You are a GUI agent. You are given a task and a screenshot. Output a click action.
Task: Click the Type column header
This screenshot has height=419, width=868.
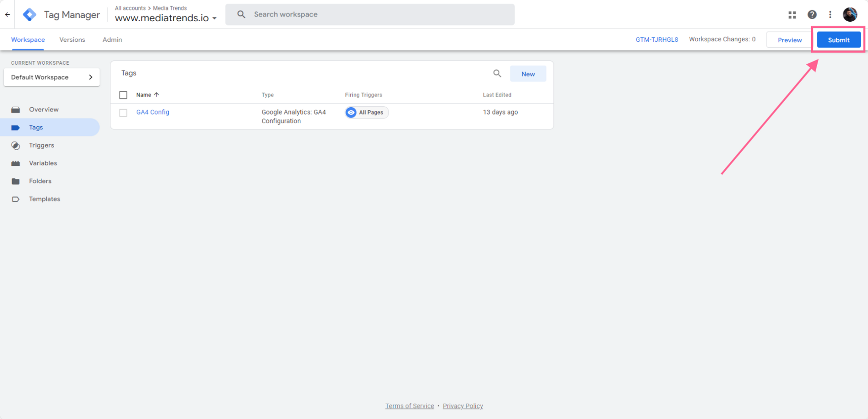click(x=267, y=95)
